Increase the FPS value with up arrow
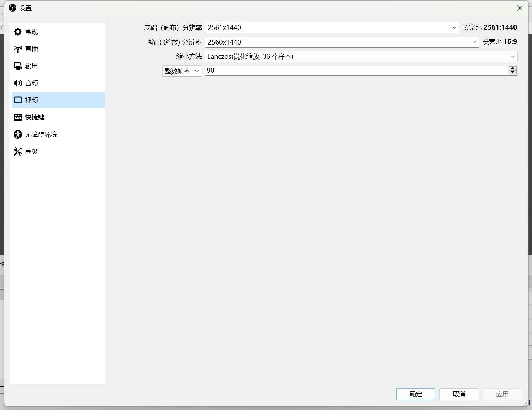The height and width of the screenshot is (410, 532). 512,68
